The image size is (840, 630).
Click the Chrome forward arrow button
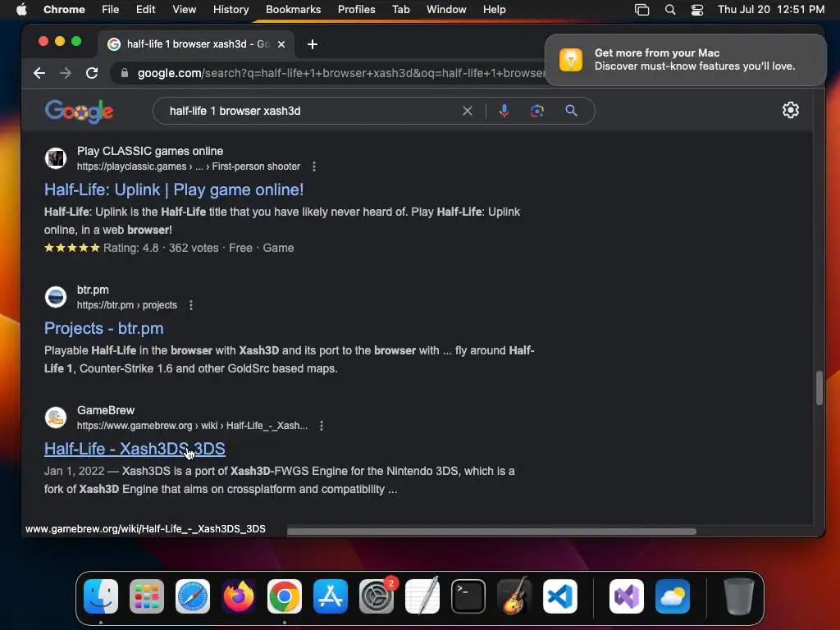66,73
